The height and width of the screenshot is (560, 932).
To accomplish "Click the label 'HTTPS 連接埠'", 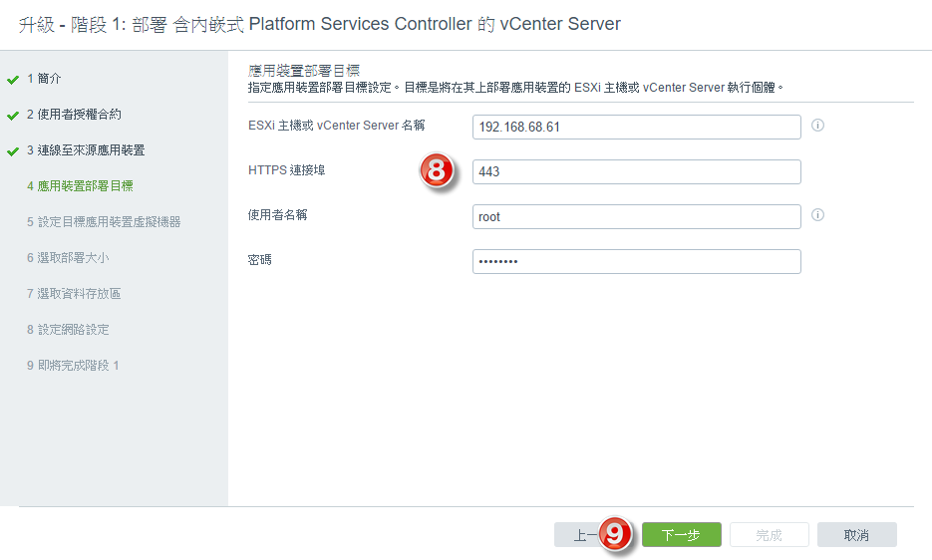I will click(286, 170).
